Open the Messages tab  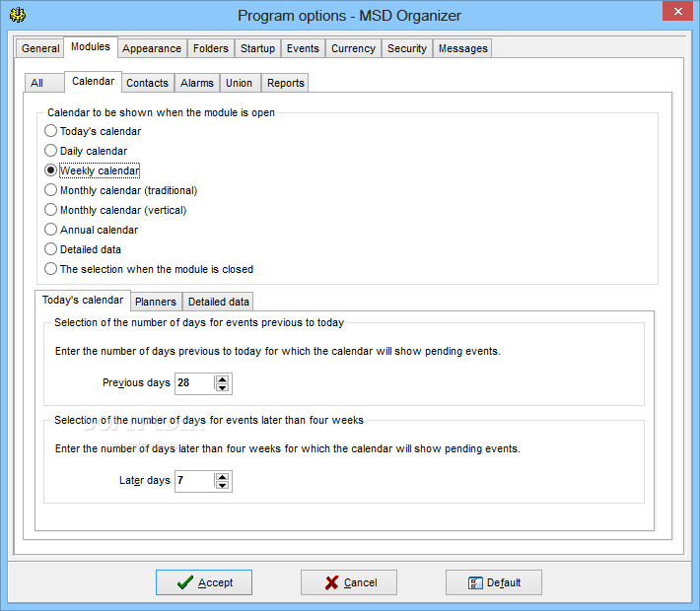(463, 48)
